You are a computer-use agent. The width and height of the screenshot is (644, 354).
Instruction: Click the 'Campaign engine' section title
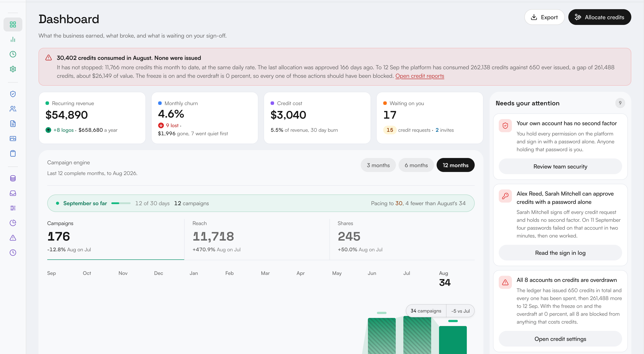(x=68, y=163)
